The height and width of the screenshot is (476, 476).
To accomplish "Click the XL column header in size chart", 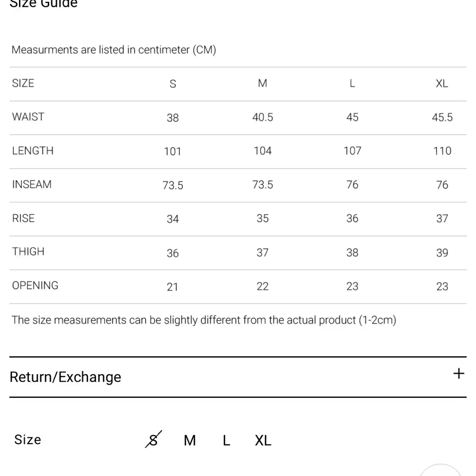I will [442, 84].
